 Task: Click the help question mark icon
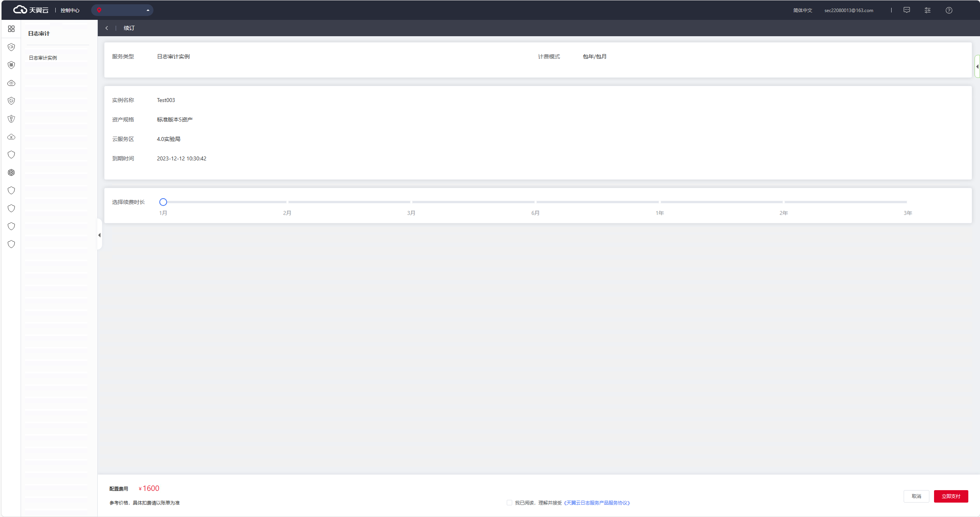pyautogui.click(x=949, y=10)
